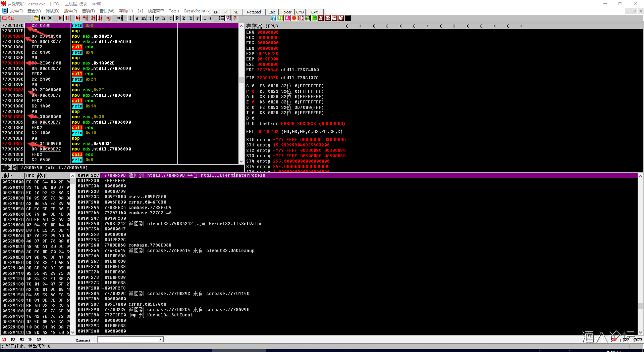Click the red question mark help icon

(235, 18)
